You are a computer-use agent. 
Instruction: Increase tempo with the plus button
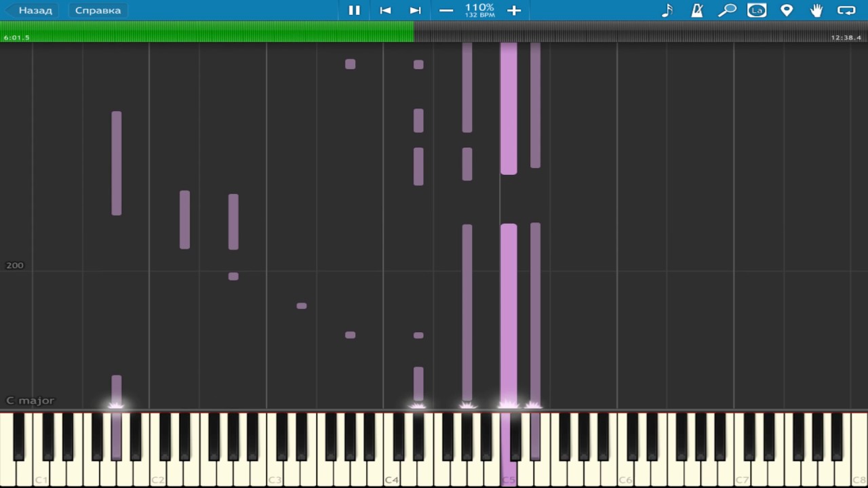point(514,10)
